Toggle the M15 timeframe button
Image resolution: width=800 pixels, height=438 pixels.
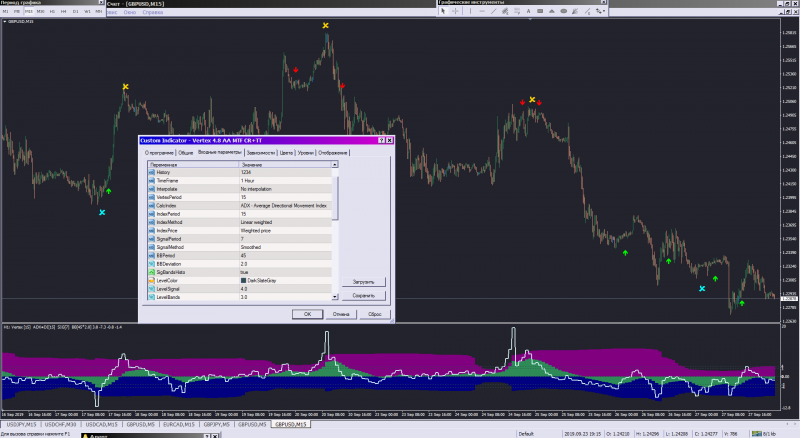(x=29, y=11)
